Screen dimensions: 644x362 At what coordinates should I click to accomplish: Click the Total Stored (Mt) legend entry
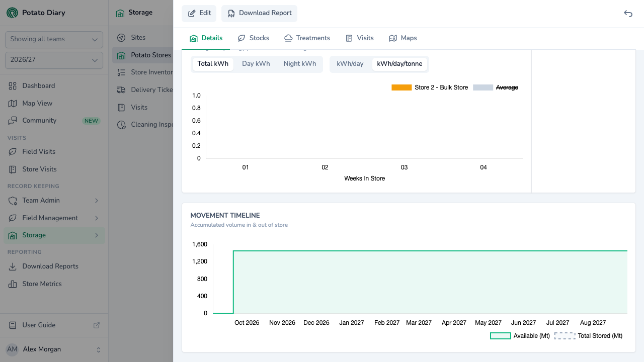coord(589,336)
